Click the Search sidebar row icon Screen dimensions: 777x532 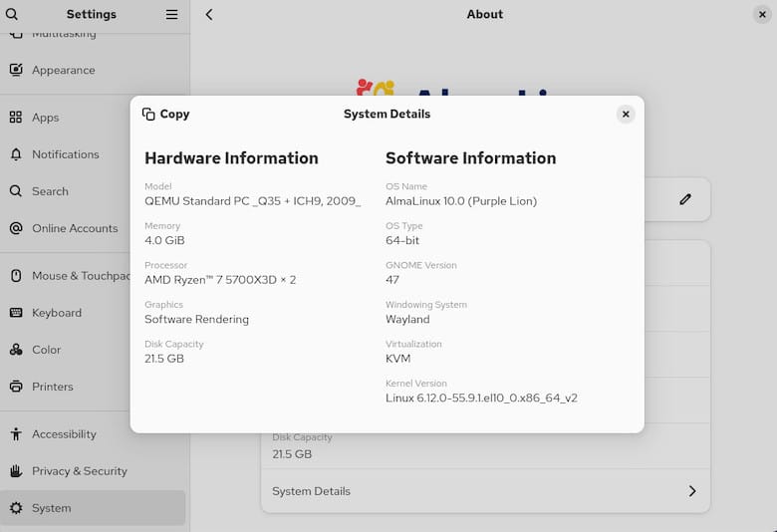[x=16, y=191]
